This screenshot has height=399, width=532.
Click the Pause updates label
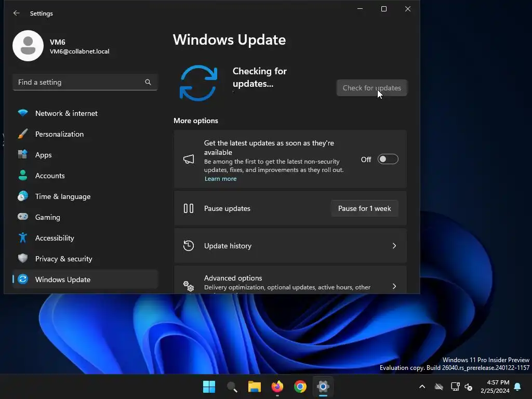tap(227, 208)
